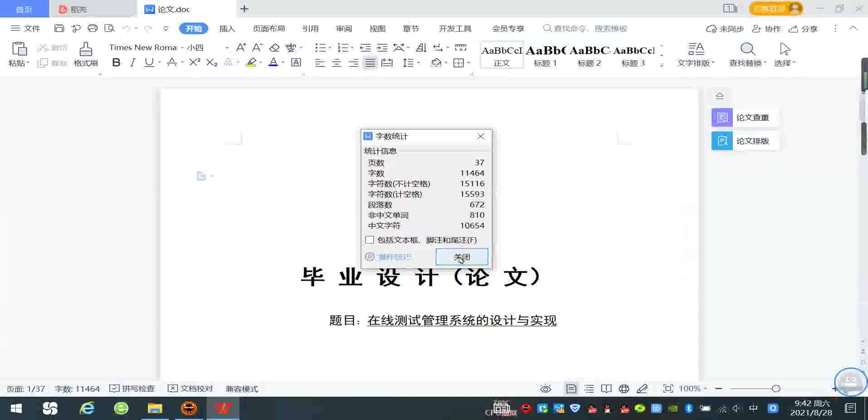Toggle center alignment
Viewport: 868px width, 420px height.
tap(336, 63)
